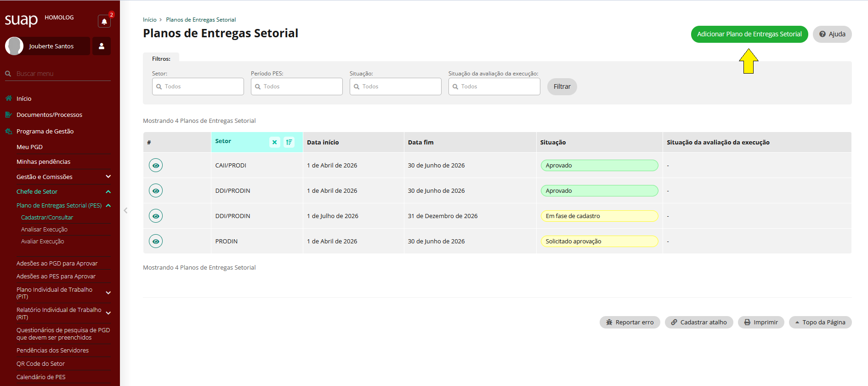Viewport: 868px width, 386px height.
Task: Open QR Code do Setor
Action: pos(40,363)
